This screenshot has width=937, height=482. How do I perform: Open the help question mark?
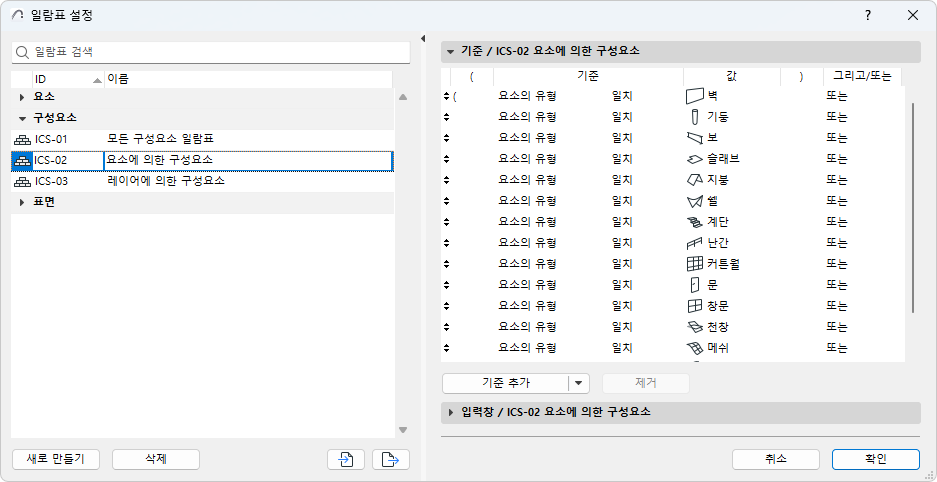(x=868, y=15)
